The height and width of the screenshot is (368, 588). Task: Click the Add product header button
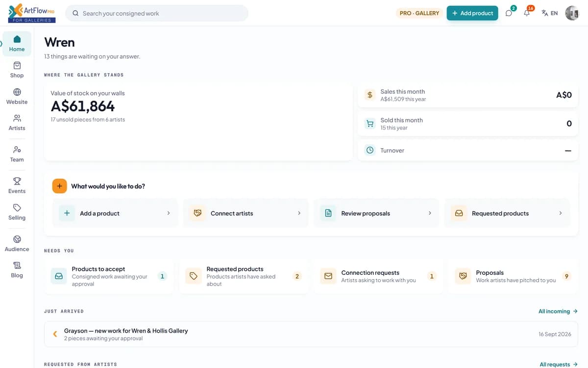[x=472, y=13]
